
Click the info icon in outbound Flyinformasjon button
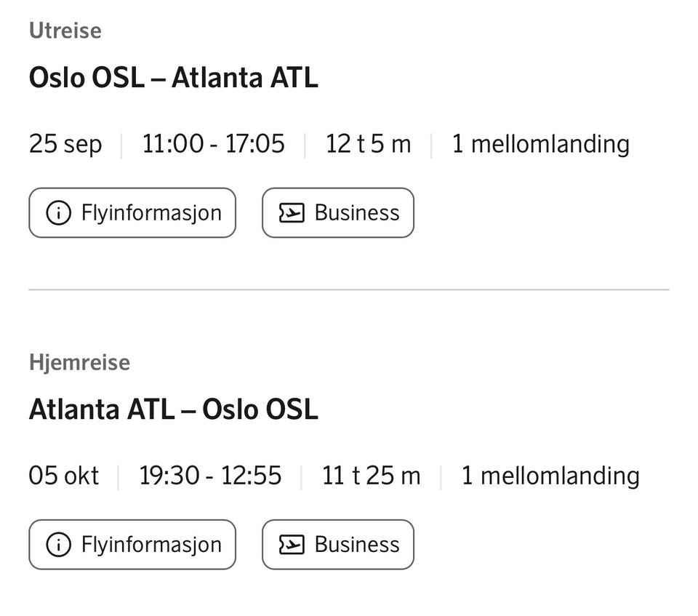tap(58, 212)
